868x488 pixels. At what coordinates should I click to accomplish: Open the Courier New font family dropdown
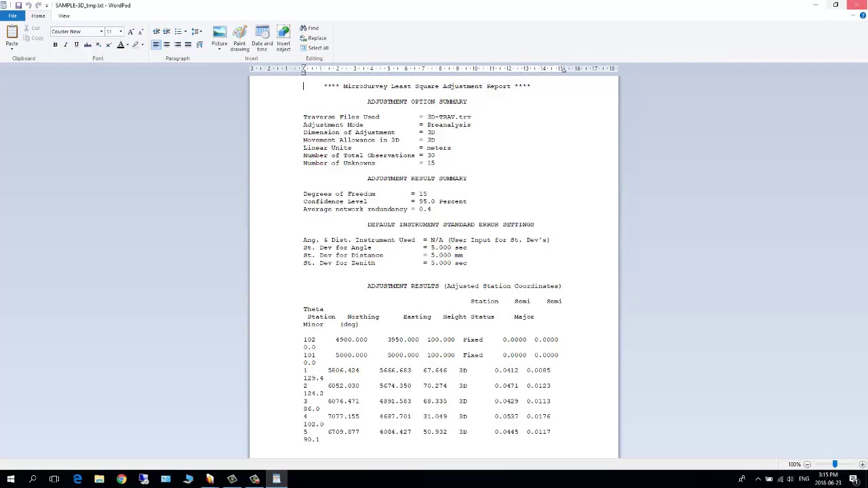[x=101, y=31]
